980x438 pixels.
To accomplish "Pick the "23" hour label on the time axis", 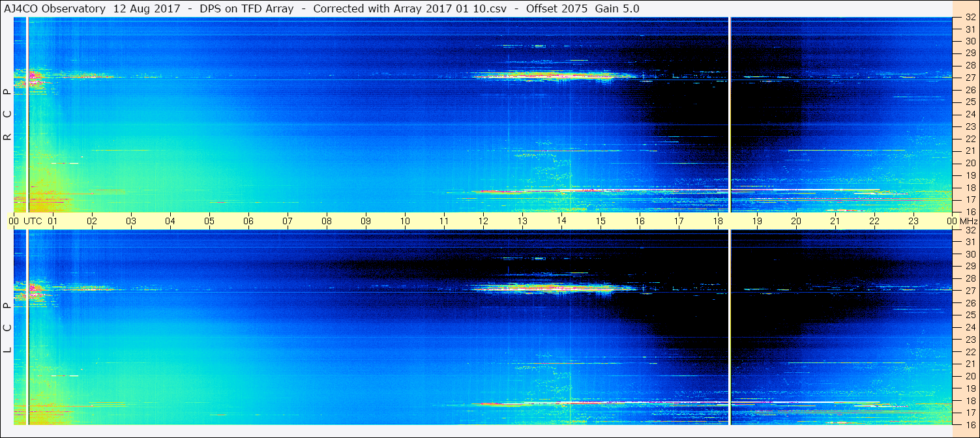I will pyautogui.click(x=913, y=221).
